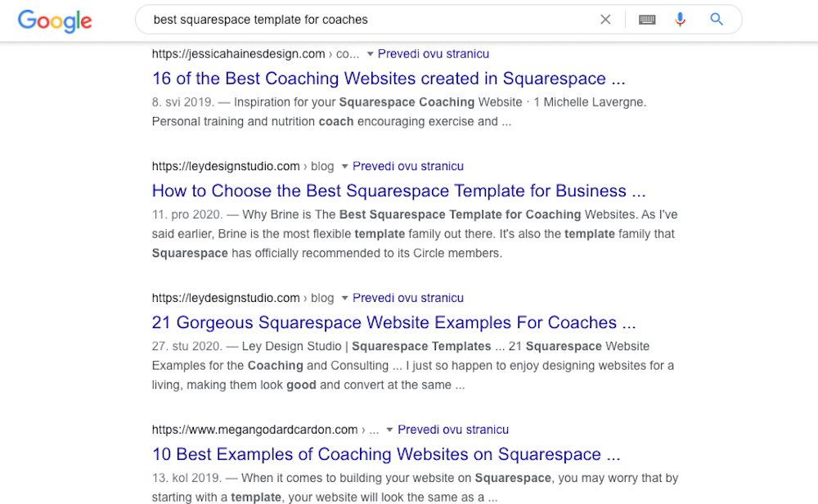
Task: Click snippet dated 11. pro 2020.
Action: click(x=415, y=234)
